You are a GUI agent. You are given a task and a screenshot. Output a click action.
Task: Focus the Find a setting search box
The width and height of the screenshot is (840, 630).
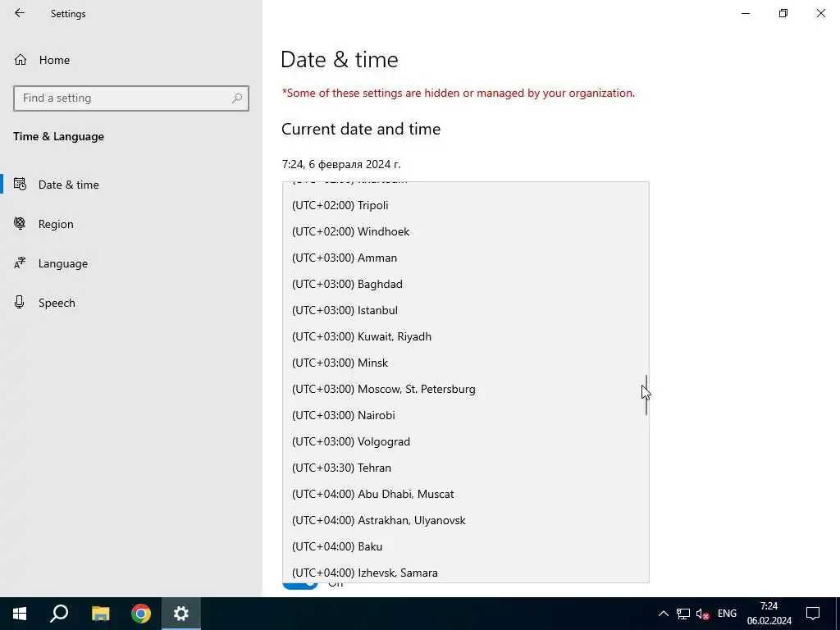coord(131,98)
